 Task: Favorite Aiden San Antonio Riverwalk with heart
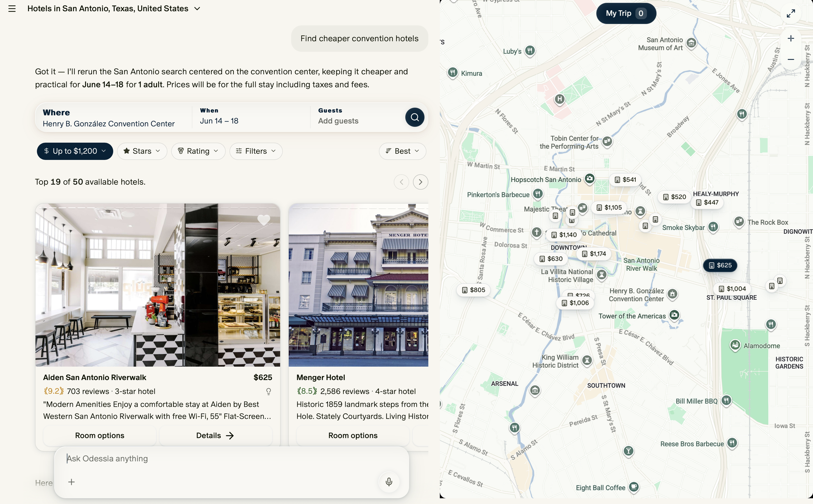[x=264, y=220]
